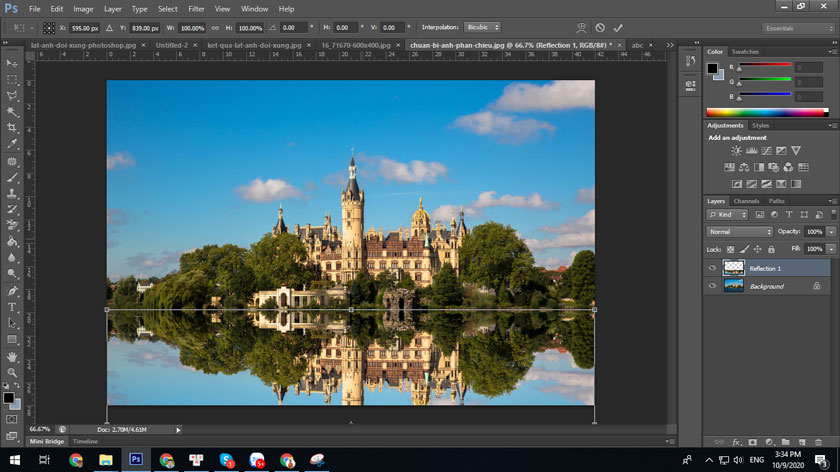This screenshot has height=472, width=840.
Task: Add Brightness/Contrast adjustment
Action: 737,151
